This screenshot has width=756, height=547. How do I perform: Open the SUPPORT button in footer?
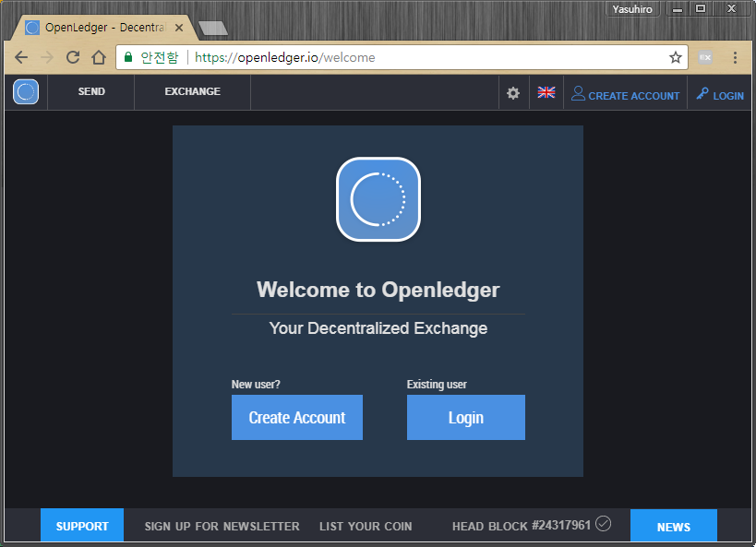pyautogui.click(x=82, y=526)
